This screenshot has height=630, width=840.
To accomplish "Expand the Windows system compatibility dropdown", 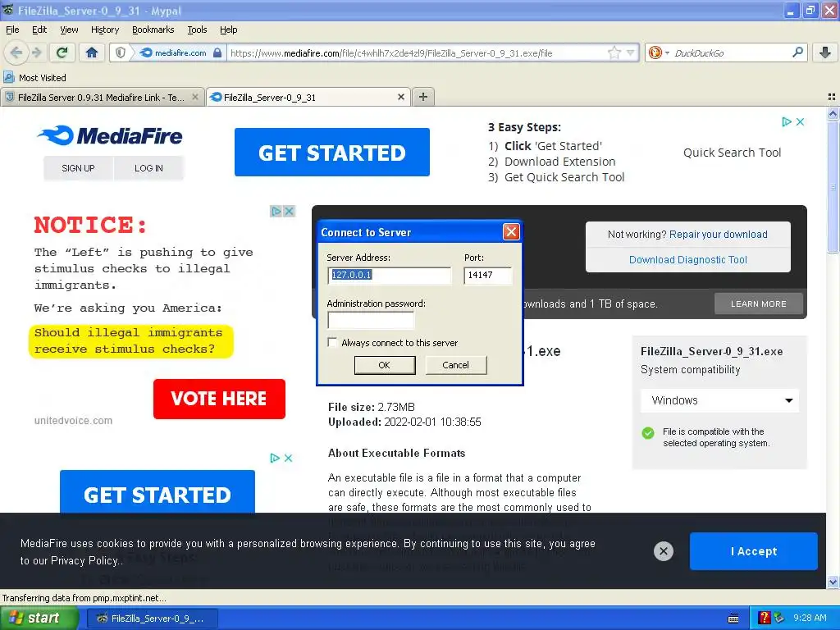I will (x=719, y=400).
